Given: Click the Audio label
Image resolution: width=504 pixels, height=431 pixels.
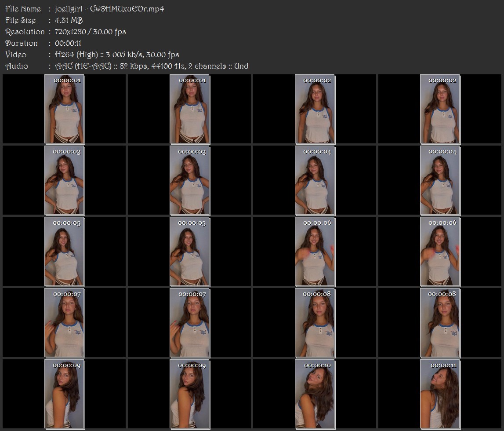Looking at the screenshot, I should [x=17, y=66].
